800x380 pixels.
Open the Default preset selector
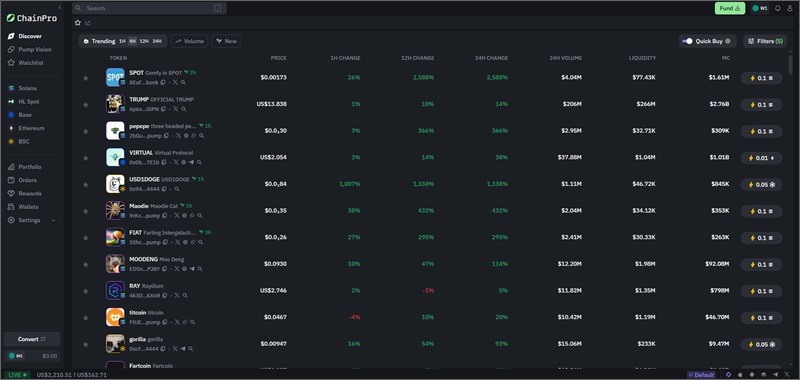coord(701,375)
